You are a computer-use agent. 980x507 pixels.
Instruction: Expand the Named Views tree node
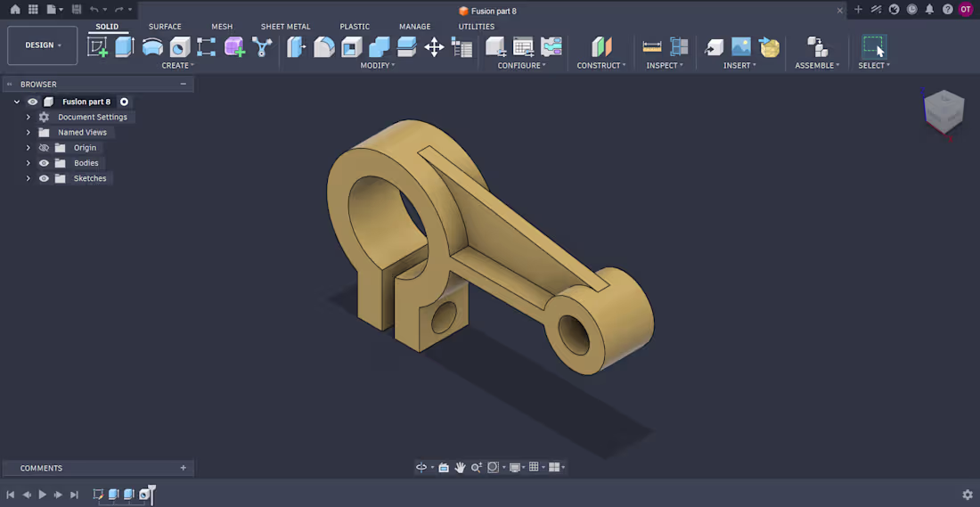[x=29, y=133]
